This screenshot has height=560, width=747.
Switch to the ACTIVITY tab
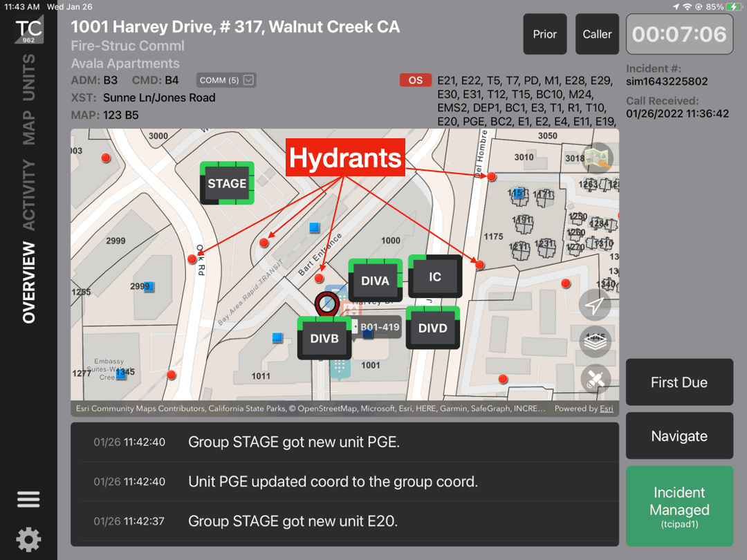click(x=28, y=195)
